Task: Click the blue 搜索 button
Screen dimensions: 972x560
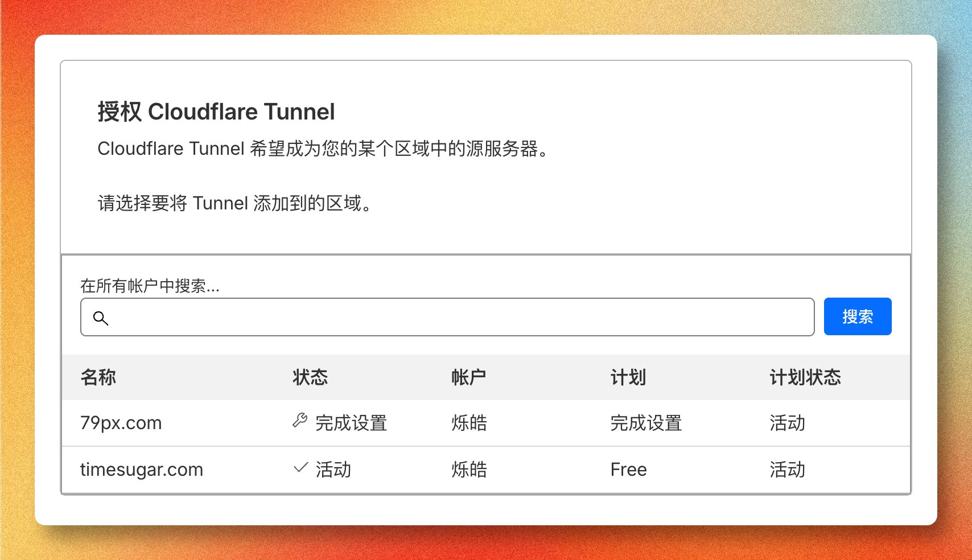Action: point(857,316)
